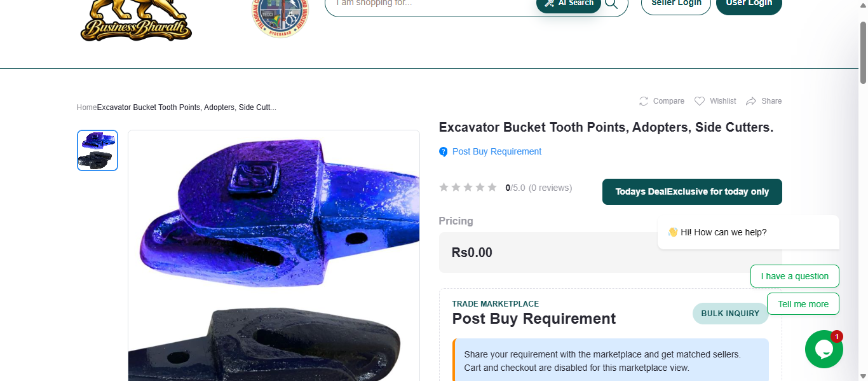
Task: Click the Todays Deal exclusive button
Action: (692, 191)
